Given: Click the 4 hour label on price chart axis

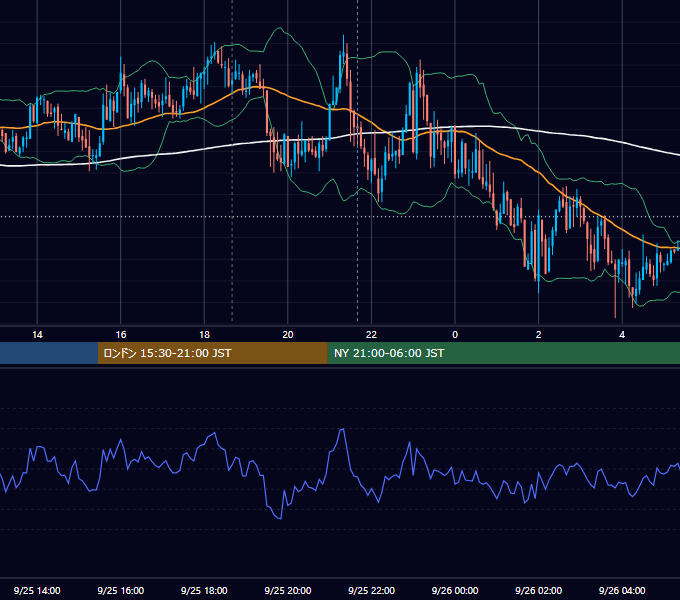Looking at the screenshot, I should pos(622,335).
